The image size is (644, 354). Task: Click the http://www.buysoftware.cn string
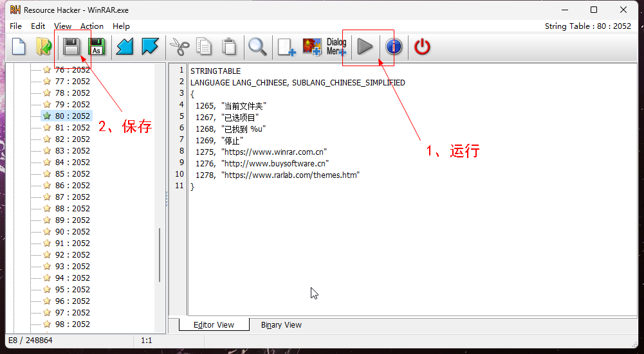(x=275, y=163)
